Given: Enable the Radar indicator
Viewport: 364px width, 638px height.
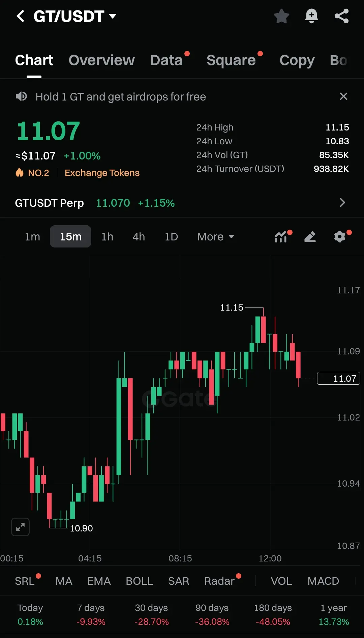Looking at the screenshot, I should point(219,581).
